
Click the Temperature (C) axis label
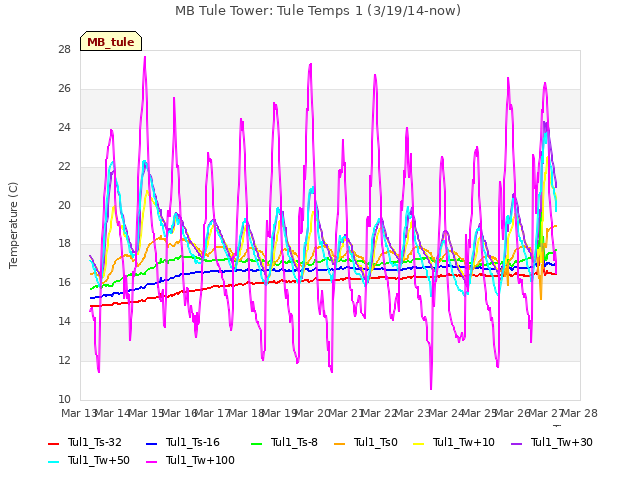(13, 225)
